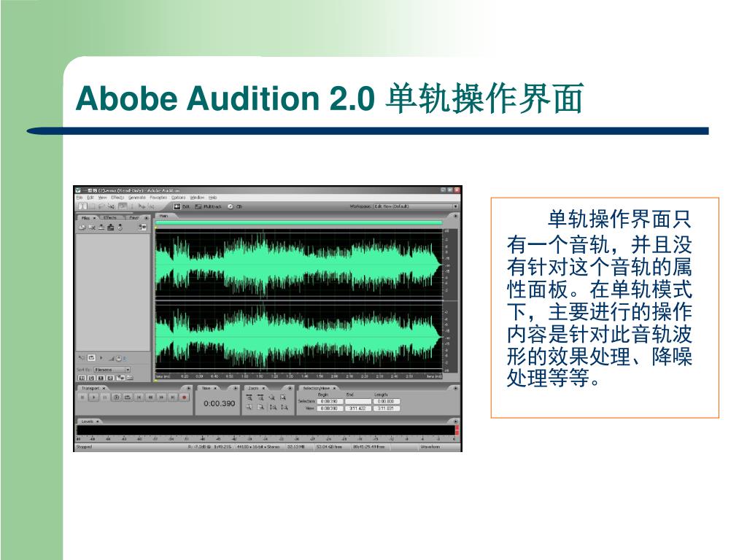Toggle the second show file type button

92,378
